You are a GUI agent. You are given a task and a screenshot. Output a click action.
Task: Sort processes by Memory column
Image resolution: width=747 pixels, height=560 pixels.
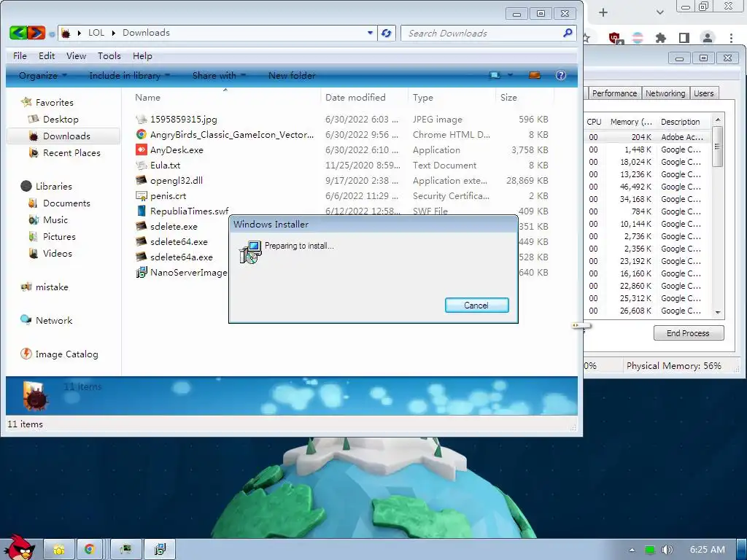pos(631,122)
